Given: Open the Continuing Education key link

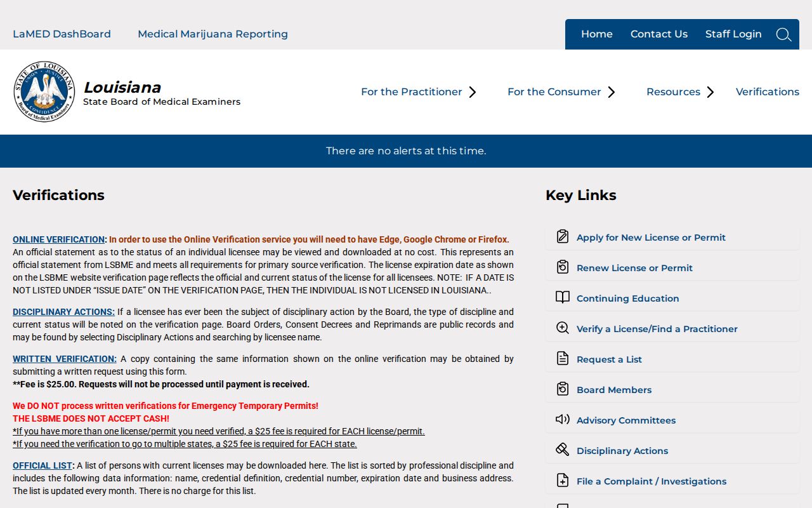Looking at the screenshot, I should point(627,298).
